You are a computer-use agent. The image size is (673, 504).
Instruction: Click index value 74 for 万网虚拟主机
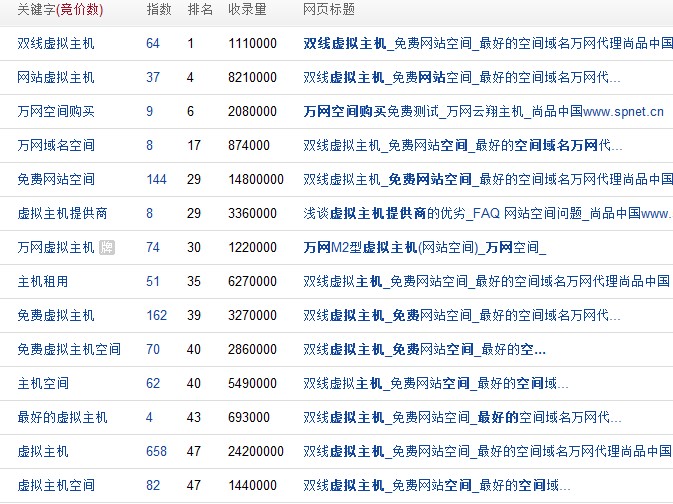[x=153, y=247]
